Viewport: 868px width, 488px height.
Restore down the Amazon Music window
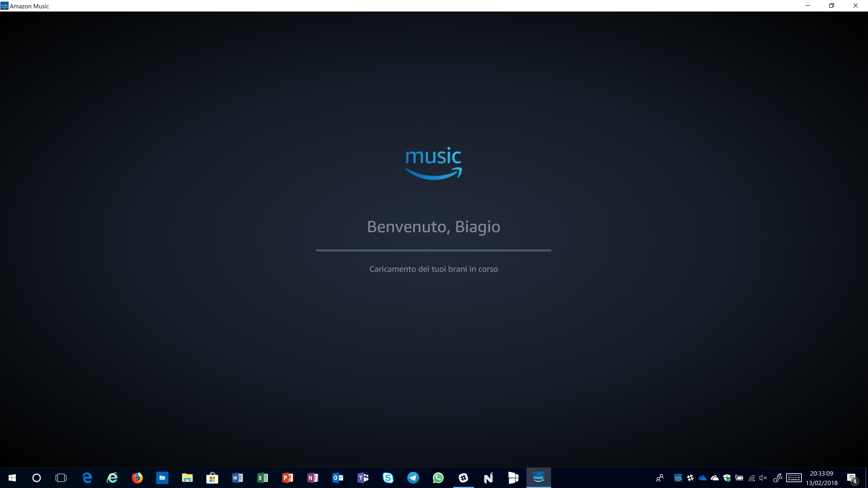click(x=832, y=5)
